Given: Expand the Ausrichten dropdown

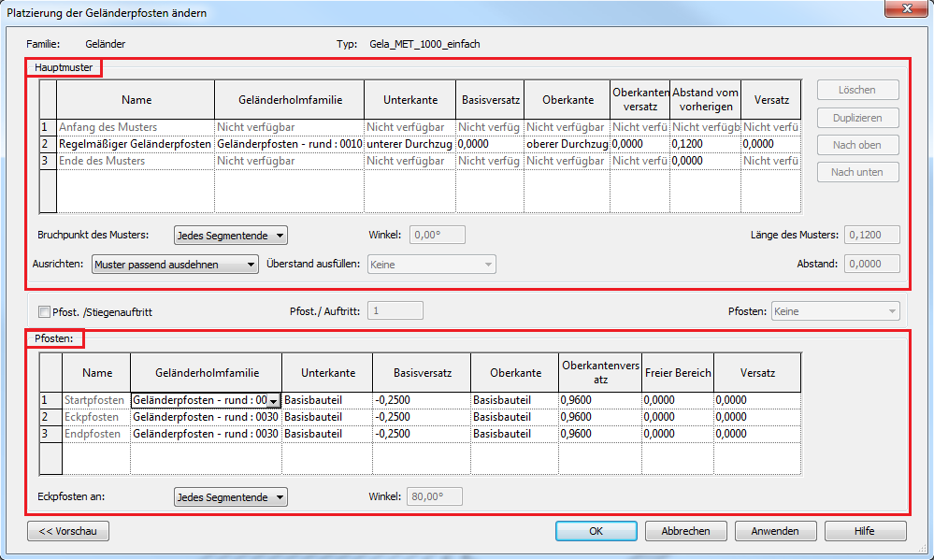Looking at the screenshot, I should coord(175,265).
